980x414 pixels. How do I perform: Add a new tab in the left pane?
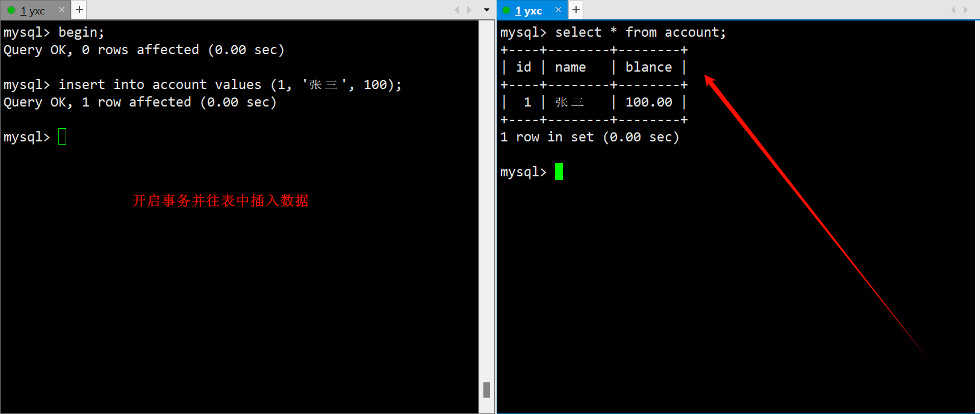(x=79, y=10)
